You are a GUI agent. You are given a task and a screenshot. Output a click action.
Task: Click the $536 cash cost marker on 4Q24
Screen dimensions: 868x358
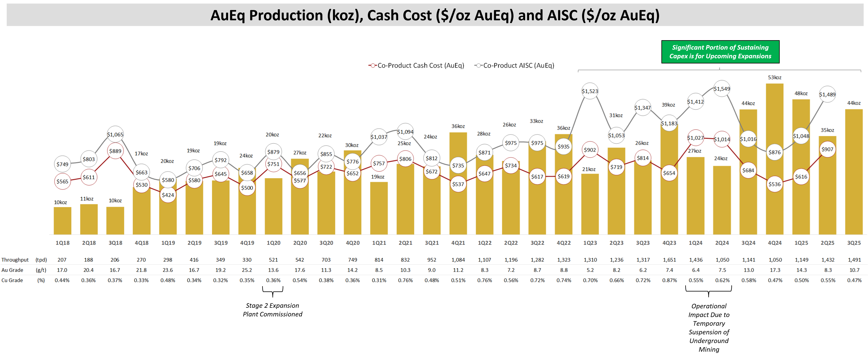click(x=775, y=184)
